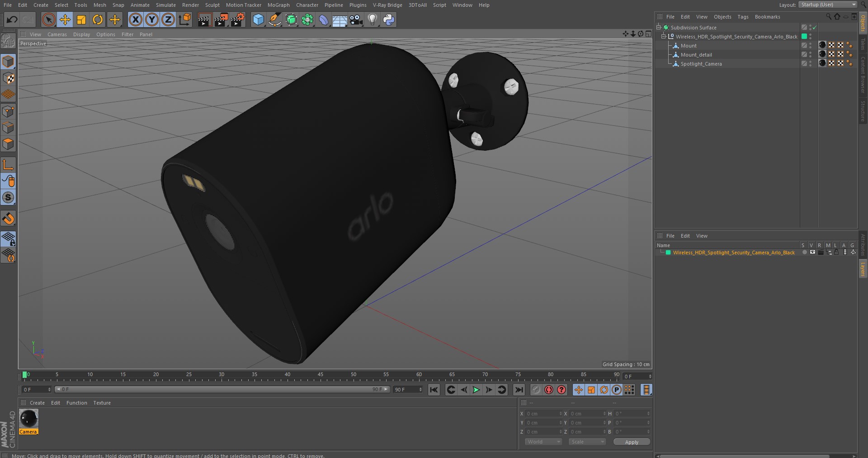Add a Floor environment object
Image resolution: width=868 pixels, height=458 pixels.
pyautogui.click(x=340, y=19)
